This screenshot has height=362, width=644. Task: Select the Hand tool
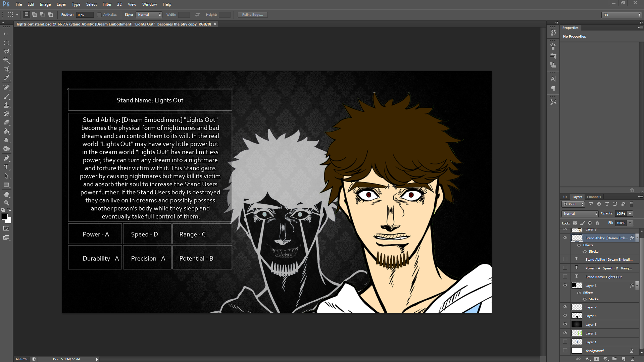tap(6, 194)
